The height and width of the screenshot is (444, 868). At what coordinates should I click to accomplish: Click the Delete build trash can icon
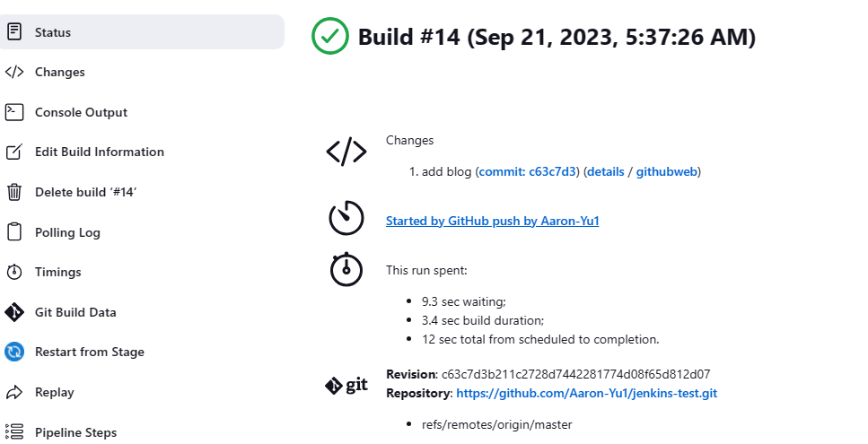(x=14, y=192)
